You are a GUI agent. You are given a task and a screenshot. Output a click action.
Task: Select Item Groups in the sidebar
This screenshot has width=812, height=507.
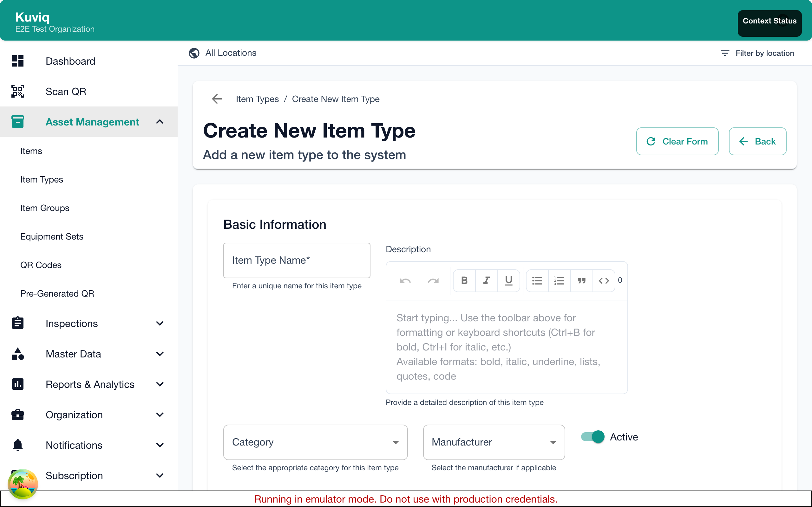[x=45, y=208]
